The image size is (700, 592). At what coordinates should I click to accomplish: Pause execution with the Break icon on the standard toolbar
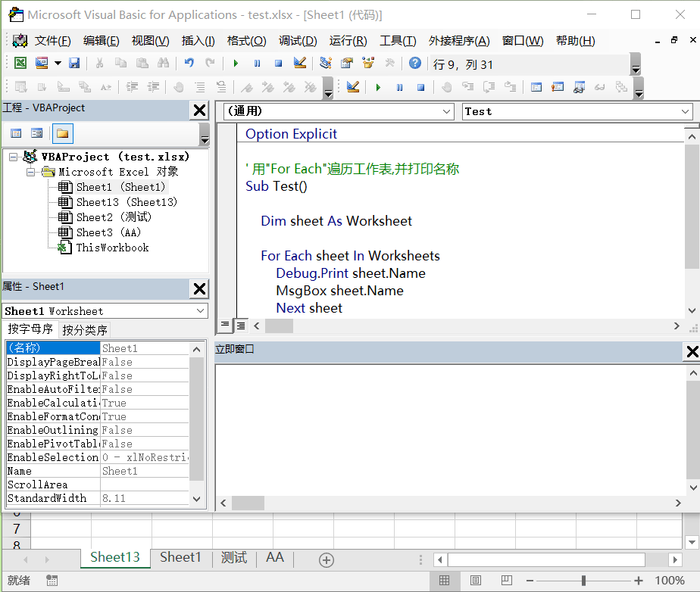pos(257,64)
